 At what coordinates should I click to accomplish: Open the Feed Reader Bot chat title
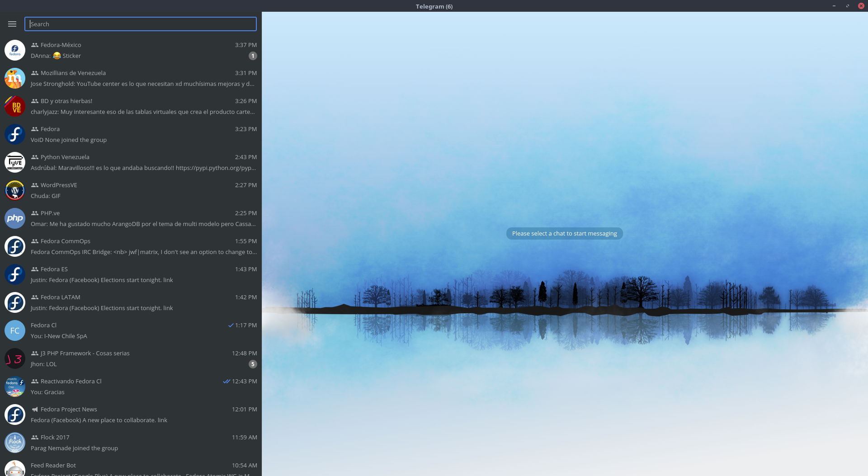(53, 465)
